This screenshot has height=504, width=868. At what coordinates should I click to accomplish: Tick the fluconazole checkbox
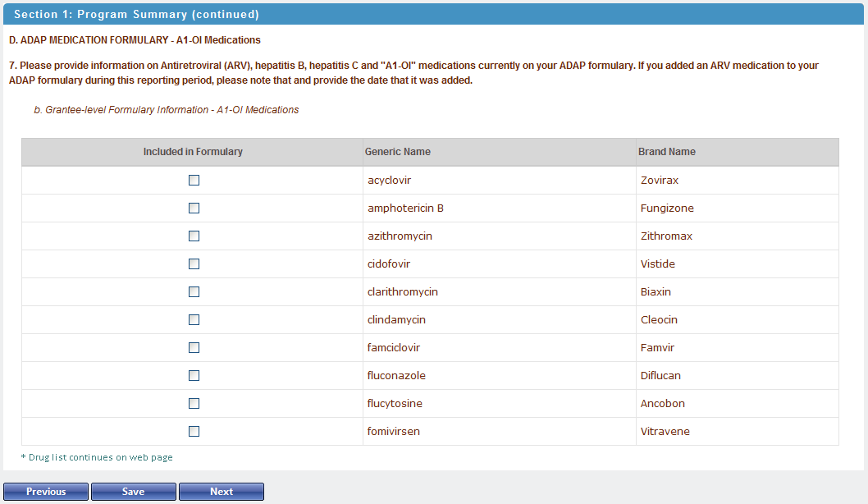pos(194,376)
